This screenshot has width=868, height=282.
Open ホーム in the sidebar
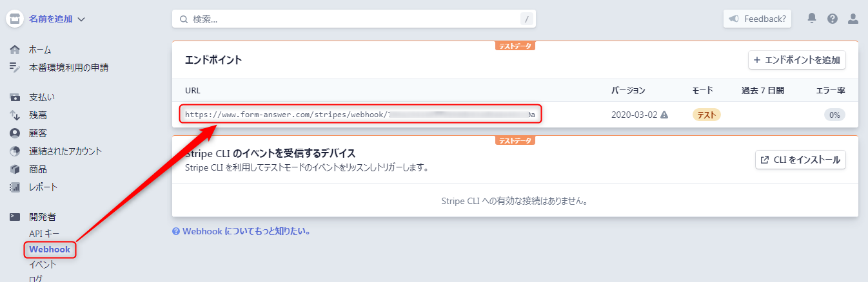[40, 50]
